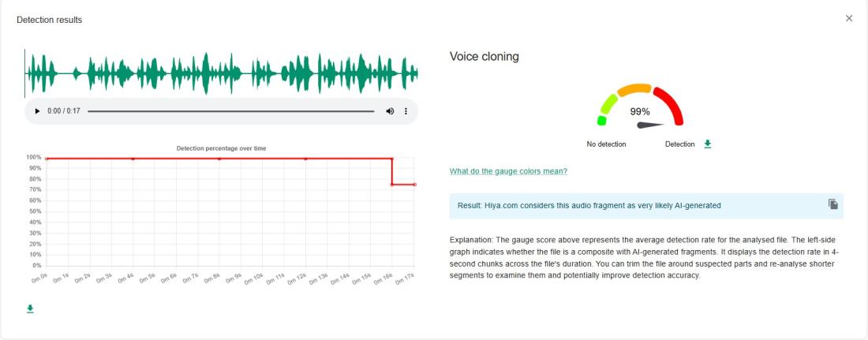Image resolution: width=868 pixels, height=340 pixels.
Task: Click the orange section of gauge
Action: pyautogui.click(x=634, y=89)
